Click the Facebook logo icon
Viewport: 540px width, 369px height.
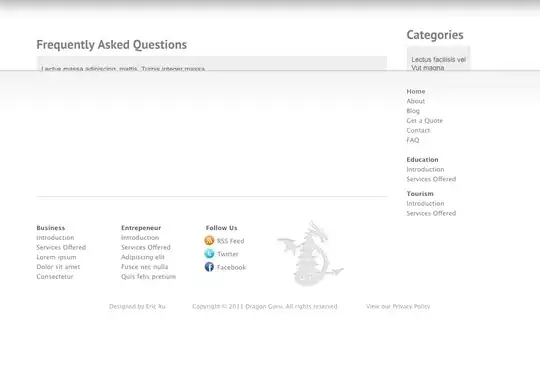tap(209, 267)
